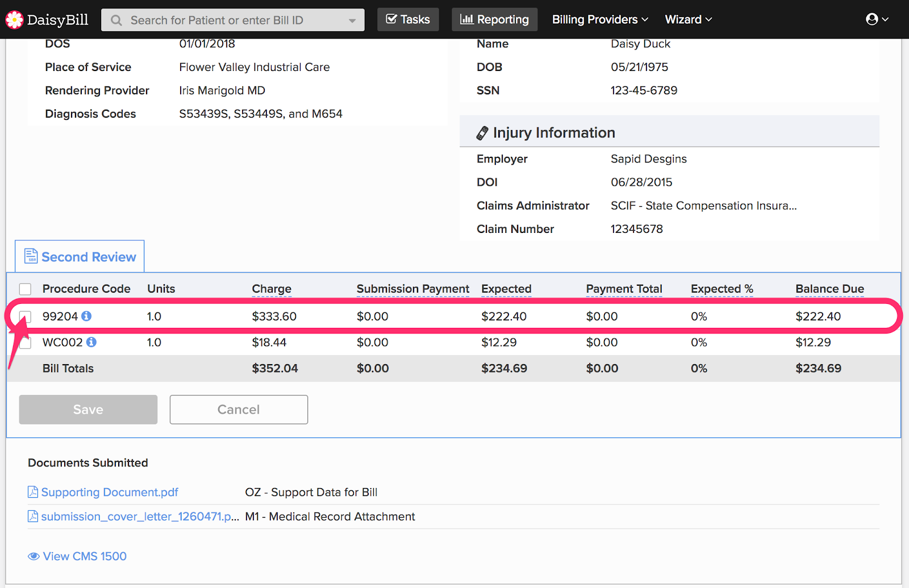Click the Second Review document icon
This screenshot has width=909, height=588.
[31, 256]
